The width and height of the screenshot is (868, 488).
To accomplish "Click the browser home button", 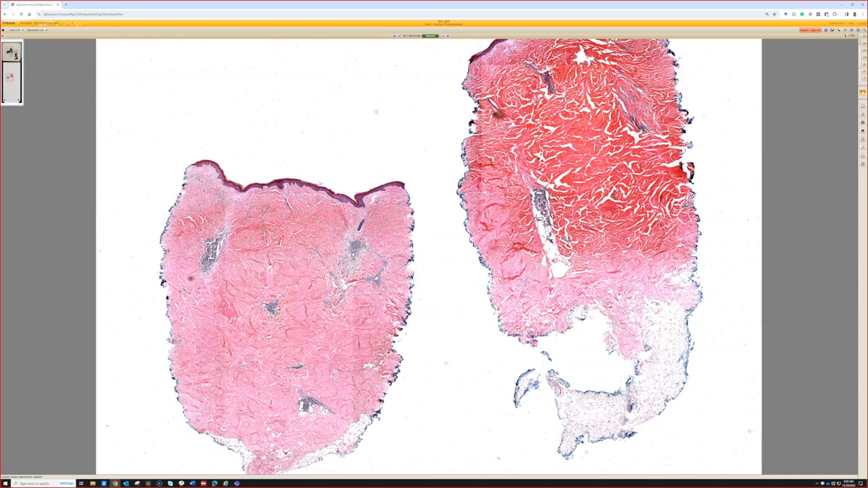I will point(29,14).
